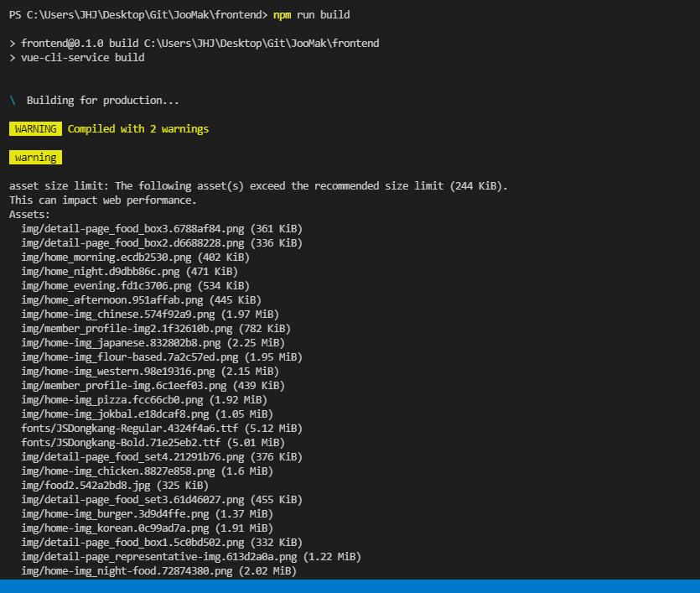Select detail-page_food_box3.6788af84.png entry
This screenshot has height=593, width=700.
pos(162,229)
